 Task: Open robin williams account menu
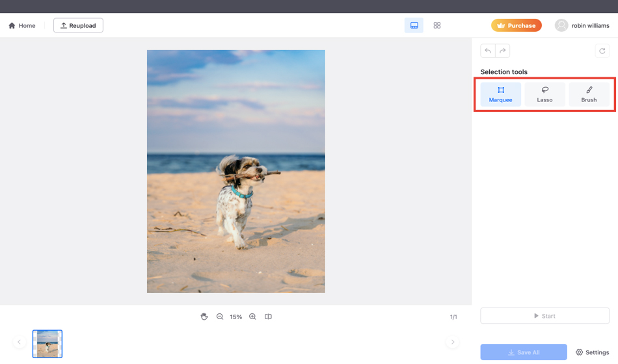(582, 25)
